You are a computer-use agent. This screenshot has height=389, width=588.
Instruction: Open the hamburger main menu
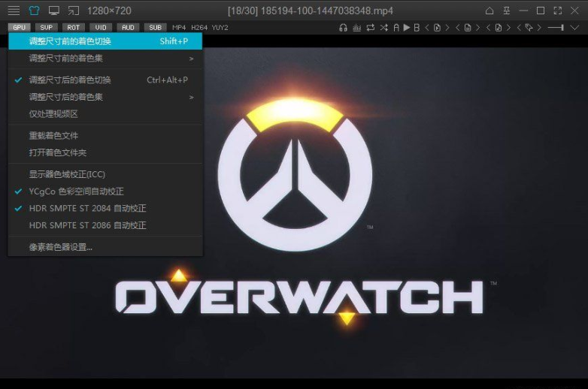coord(14,11)
